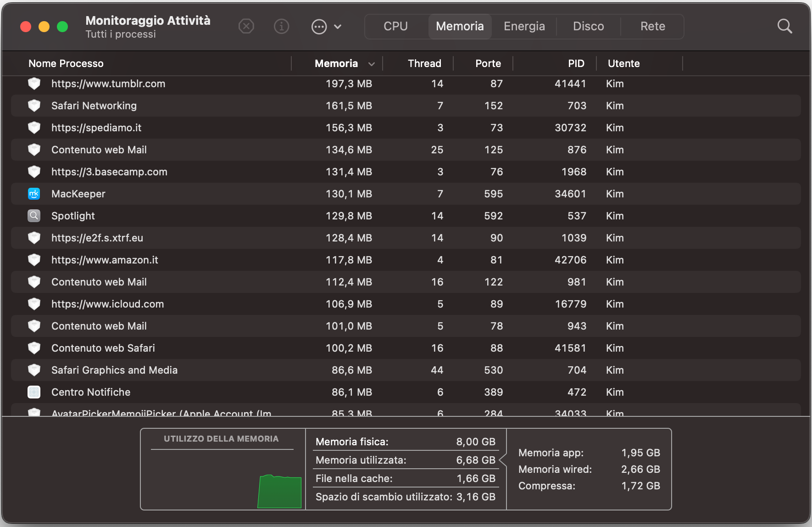Click the Spotlight process icon
This screenshot has height=527, width=812.
[34, 216]
